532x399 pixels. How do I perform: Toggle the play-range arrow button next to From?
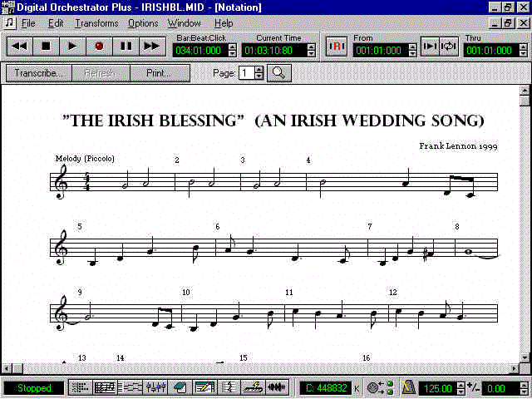click(431, 47)
